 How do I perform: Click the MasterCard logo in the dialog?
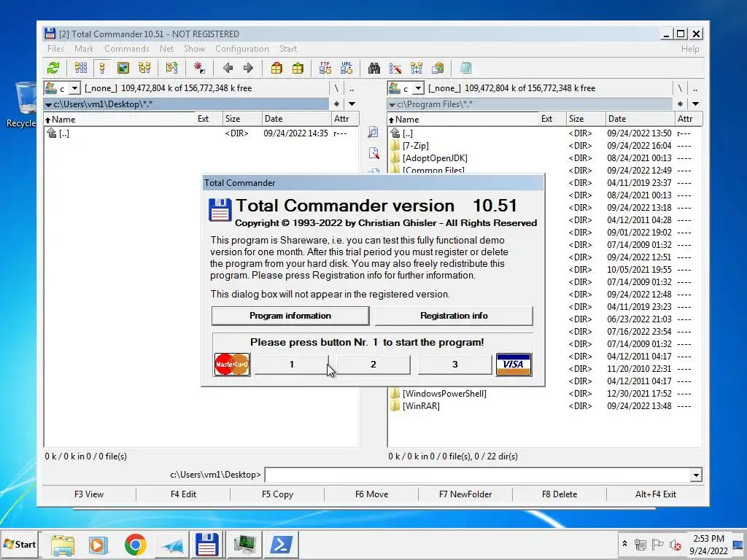(x=232, y=365)
